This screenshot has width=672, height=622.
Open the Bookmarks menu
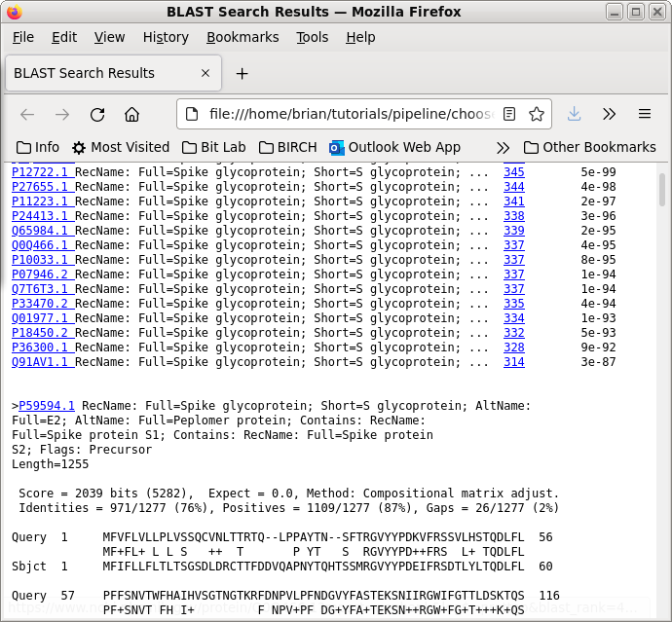coord(243,37)
